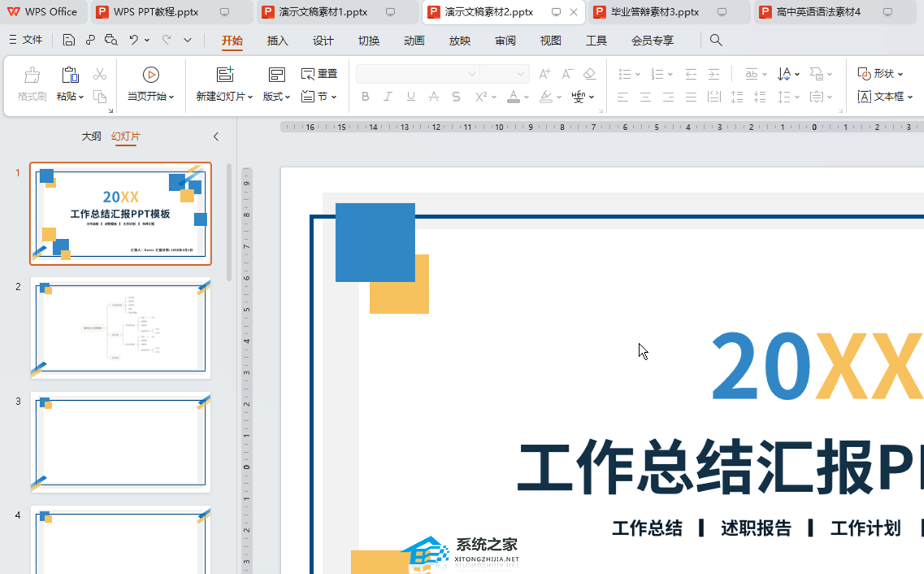Toggle justify alignment button
This screenshot has height=574, width=924.
pyautogui.click(x=691, y=97)
